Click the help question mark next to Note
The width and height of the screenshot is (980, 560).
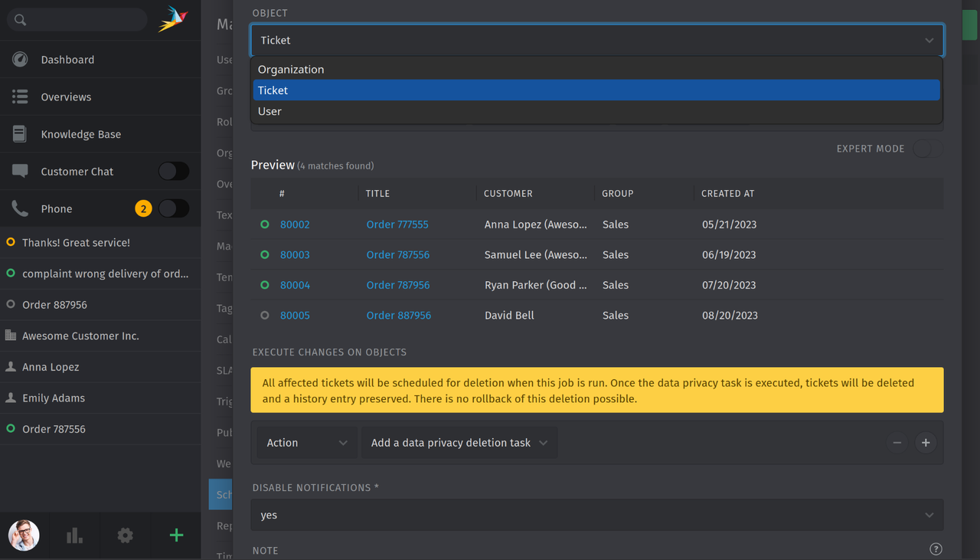[936, 549]
